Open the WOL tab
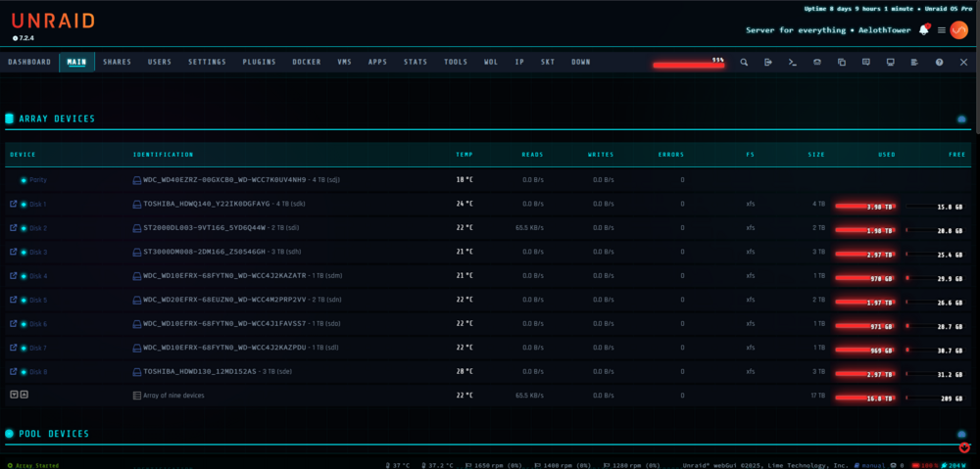This screenshot has width=980, height=469. [x=491, y=63]
